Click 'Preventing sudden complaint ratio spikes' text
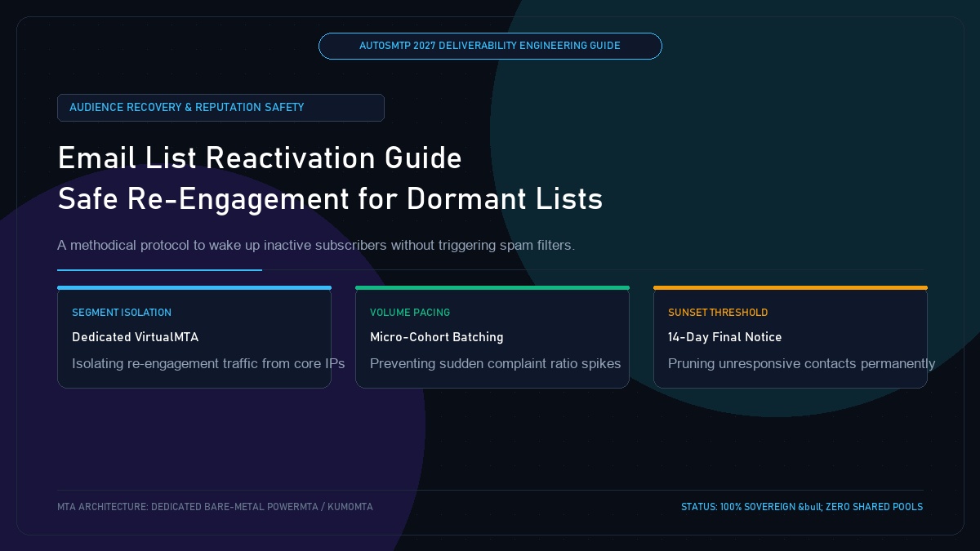The height and width of the screenshot is (551, 980). (496, 363)
